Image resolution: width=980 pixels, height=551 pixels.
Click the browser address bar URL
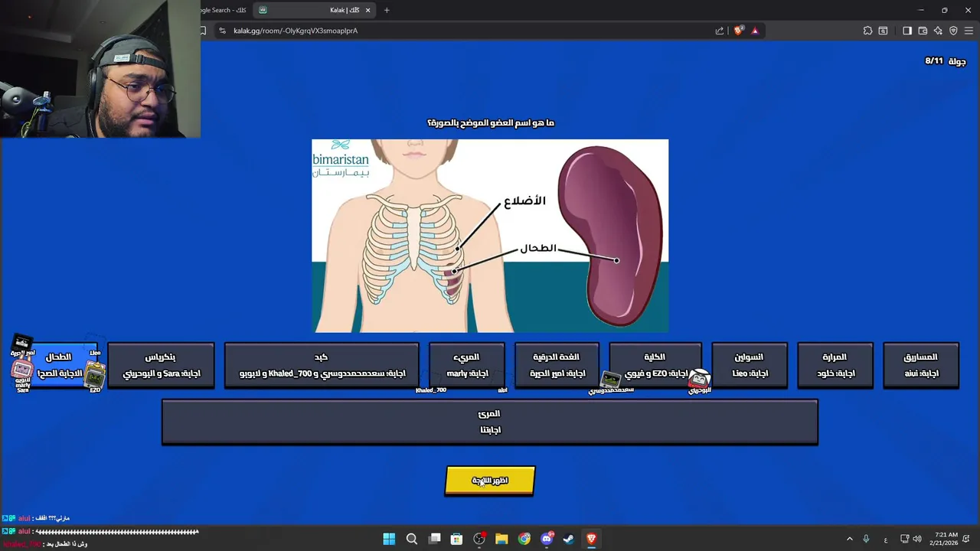pos(296,31)
